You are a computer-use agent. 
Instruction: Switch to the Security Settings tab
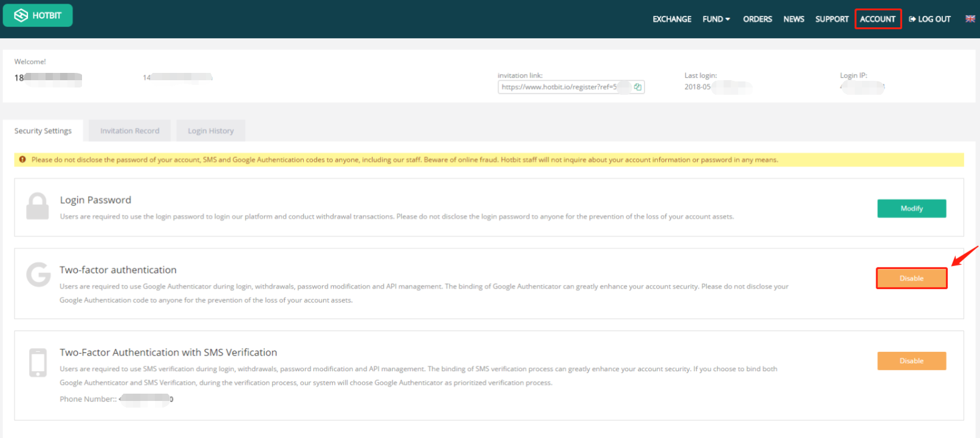point(43,131)
